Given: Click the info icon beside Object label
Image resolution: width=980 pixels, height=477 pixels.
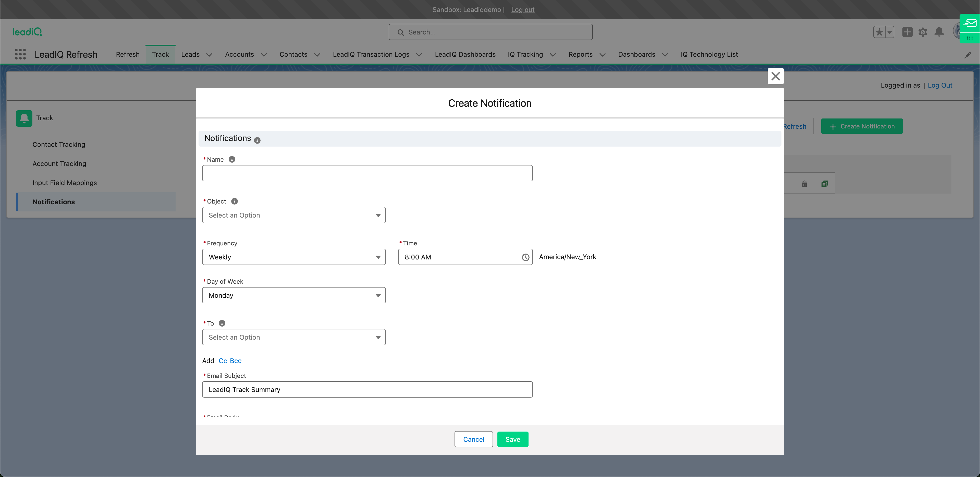Looking at the screenshot, I should pyautogui.click(x=234, y=201).
